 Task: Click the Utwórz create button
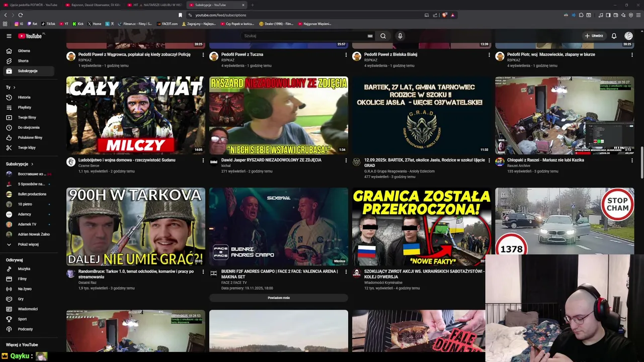[594, 36]
